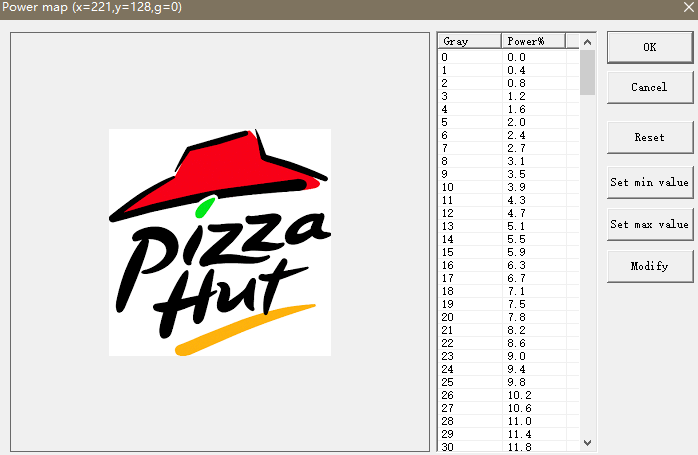Select gray value 16 row
The height and width of the screenshot is (455, 698).
click(x=509, y=265)
